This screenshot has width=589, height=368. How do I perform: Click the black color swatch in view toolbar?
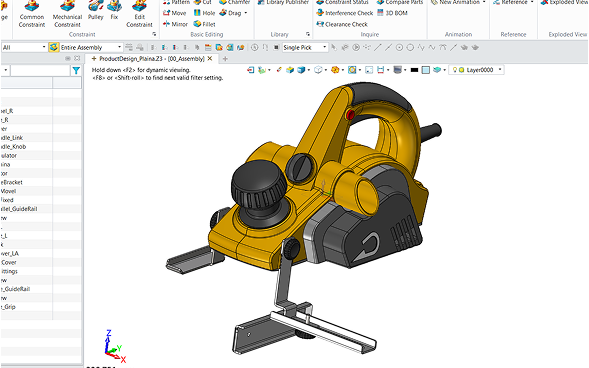(x=414, y=70)
